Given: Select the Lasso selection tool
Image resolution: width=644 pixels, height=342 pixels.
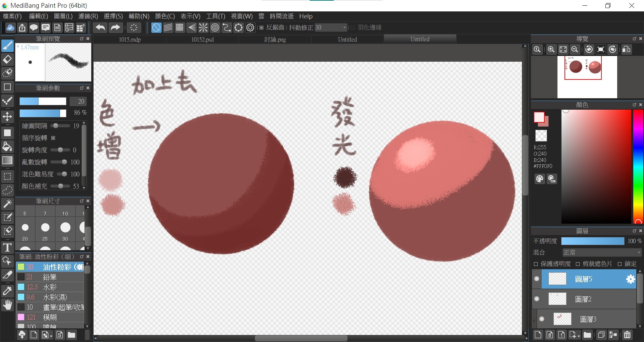Looking at the screenshot, I should [7, 190].
